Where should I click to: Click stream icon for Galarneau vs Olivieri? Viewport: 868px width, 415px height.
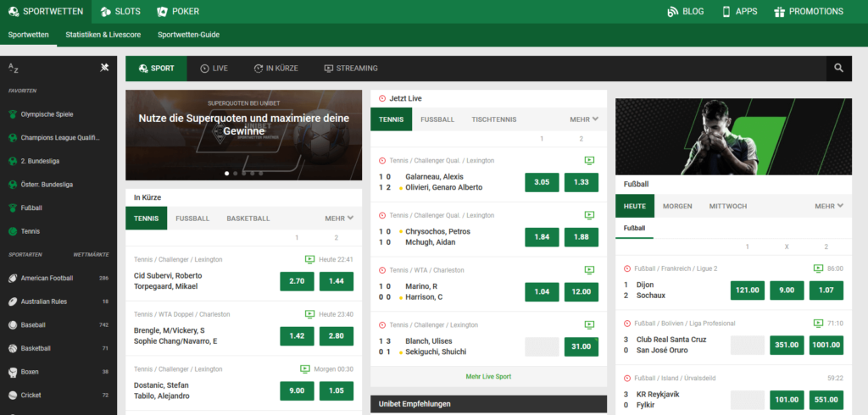(x=590, y=160)
